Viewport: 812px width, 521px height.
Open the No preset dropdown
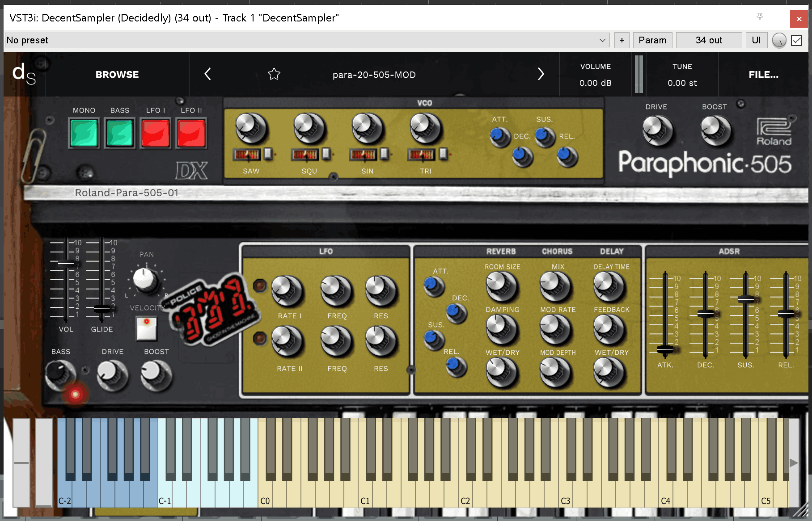(x=307, y=40)
